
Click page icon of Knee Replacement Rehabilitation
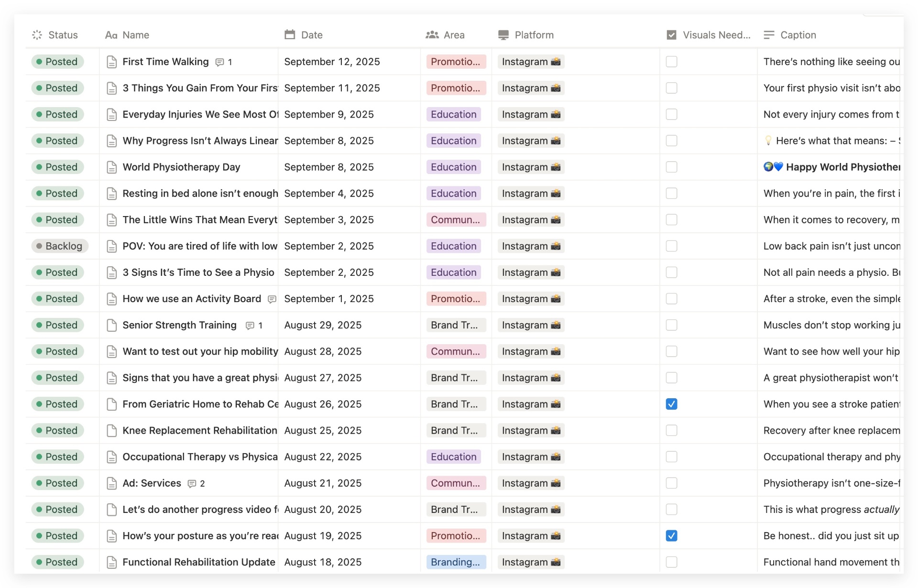(x=112, y=431)
